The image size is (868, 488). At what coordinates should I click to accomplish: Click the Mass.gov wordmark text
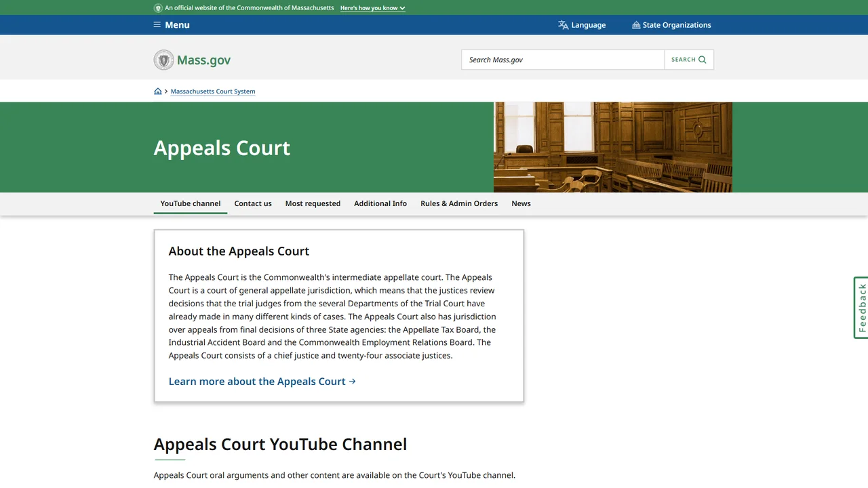click(203, 60)
